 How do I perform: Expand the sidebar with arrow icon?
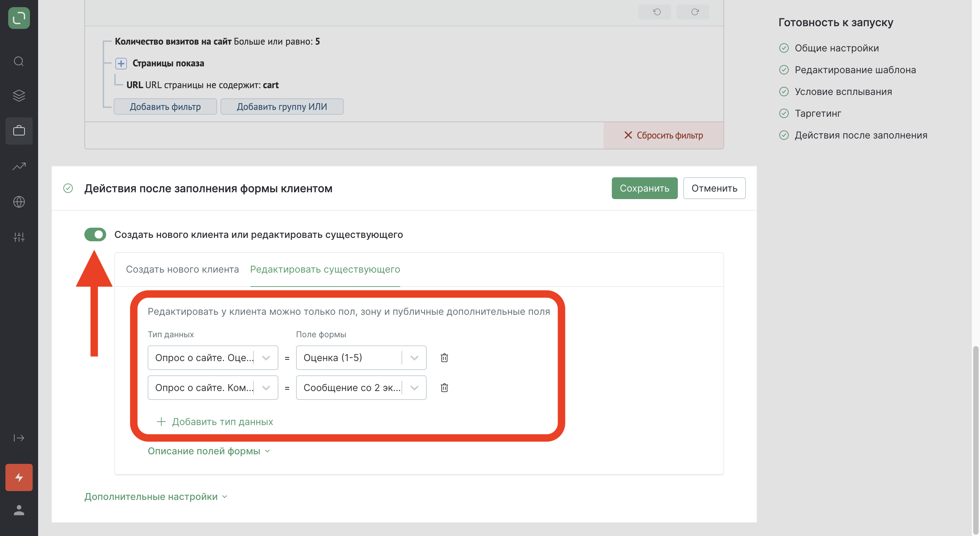pos(19,438)
